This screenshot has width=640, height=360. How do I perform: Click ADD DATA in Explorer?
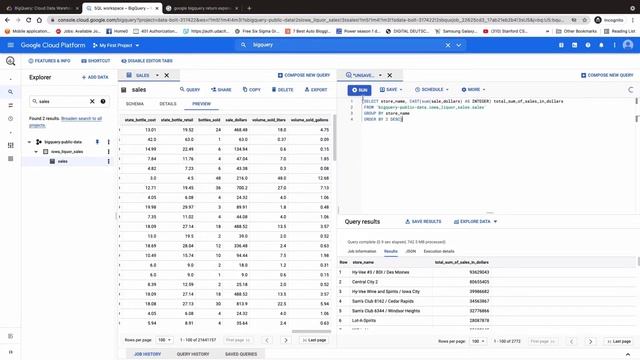[95, 77]
